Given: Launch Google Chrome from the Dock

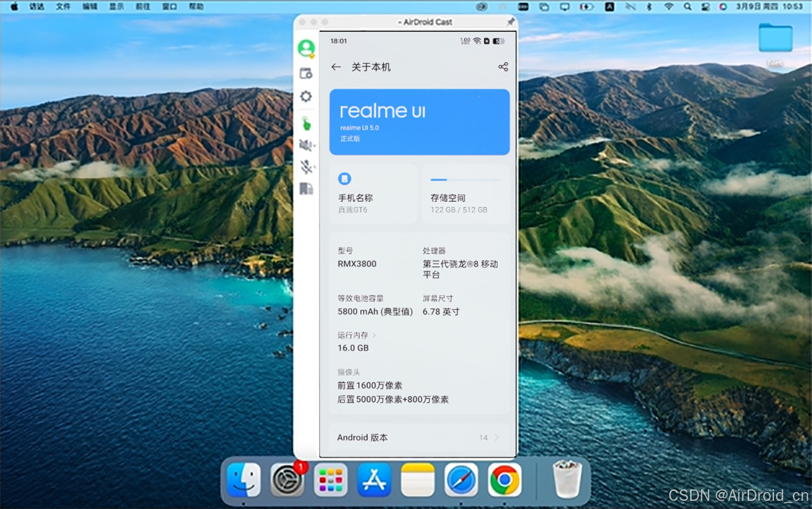Looking at the screenshot, I should (x=505, y=480).
